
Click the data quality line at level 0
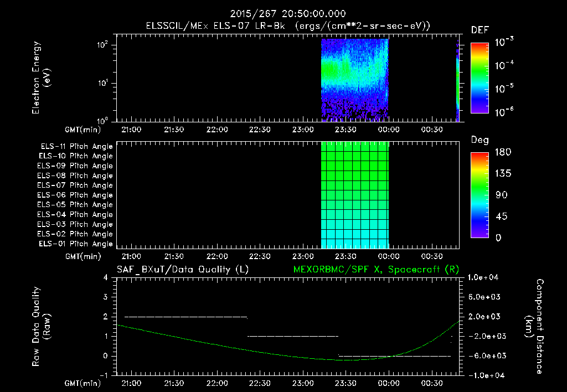394,356
